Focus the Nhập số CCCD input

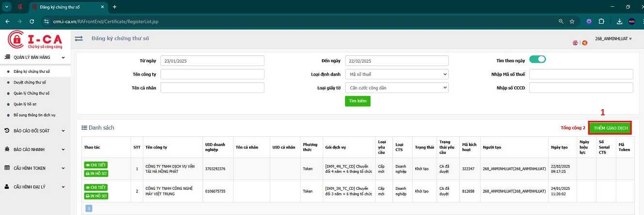coord(581,88)
